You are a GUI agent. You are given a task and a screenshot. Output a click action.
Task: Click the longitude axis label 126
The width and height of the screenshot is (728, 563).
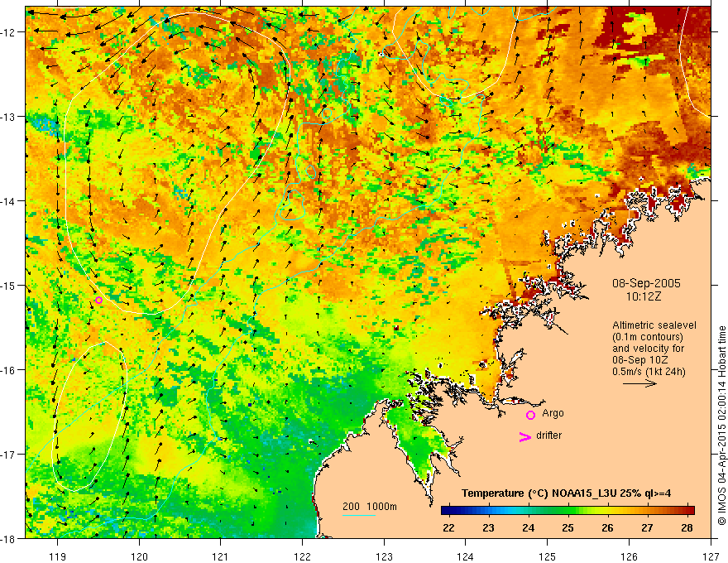pos(629,556)
